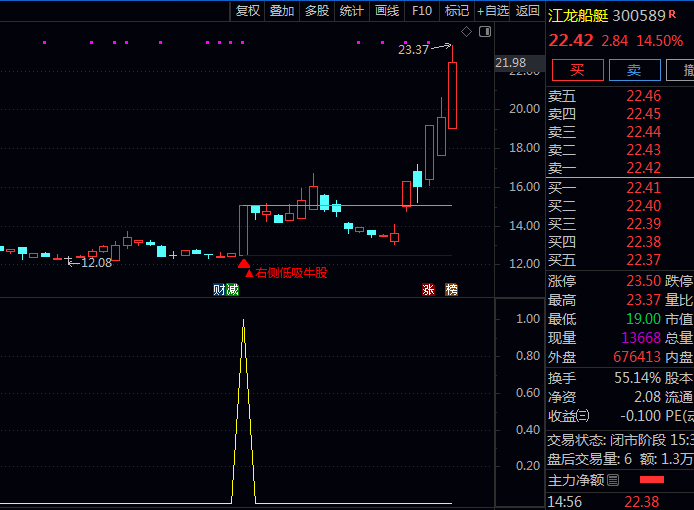This screenshot has width=694, height=510.
Task: Click the 净资 value 2.08
Action: tap(648, 397)
